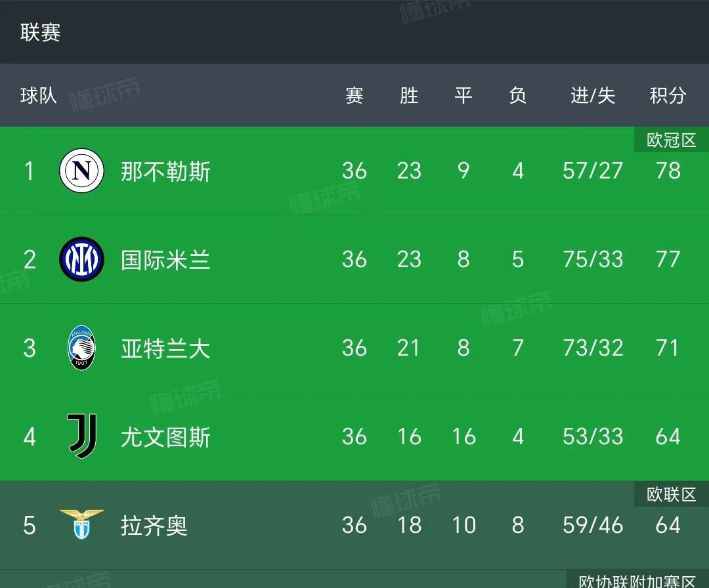This screenshot has width=709, height=588.
Task: Open the Lazio eagle crest
Action: click(x=82, y=524)
